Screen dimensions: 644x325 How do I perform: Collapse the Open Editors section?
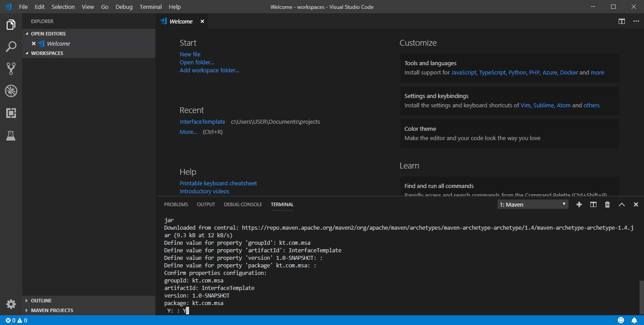coord(89,34)
